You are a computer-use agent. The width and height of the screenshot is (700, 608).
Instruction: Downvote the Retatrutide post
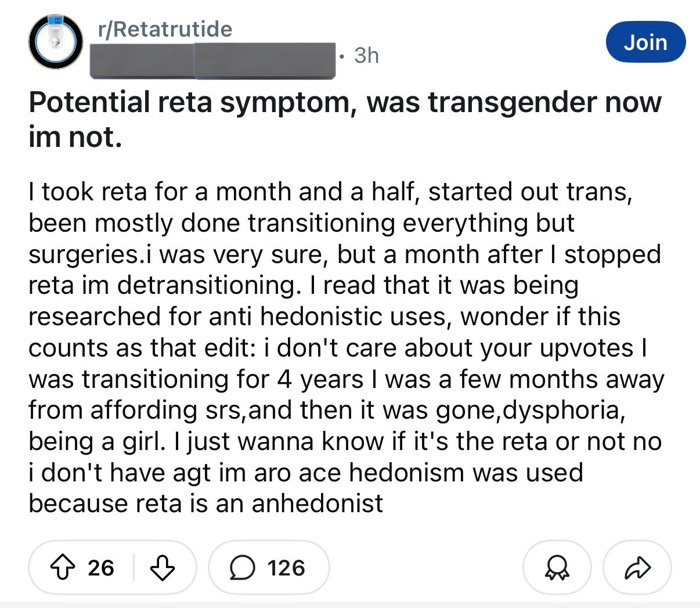pos(162,567)
